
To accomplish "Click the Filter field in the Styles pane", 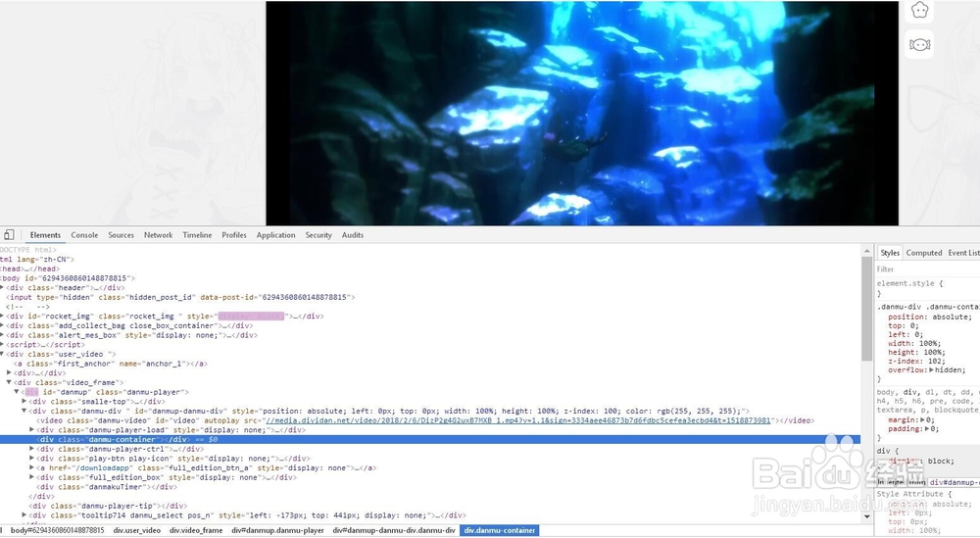I will coord(927,269).
